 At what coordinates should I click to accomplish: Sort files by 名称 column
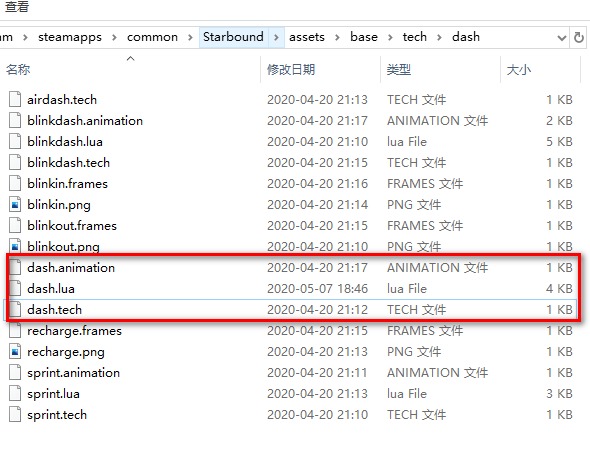(x=18, y=70)
